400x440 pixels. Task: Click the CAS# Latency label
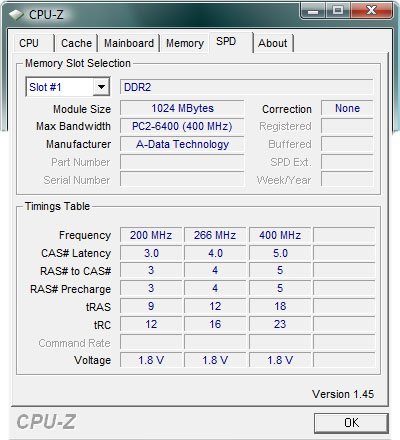(x=76, y=253)
